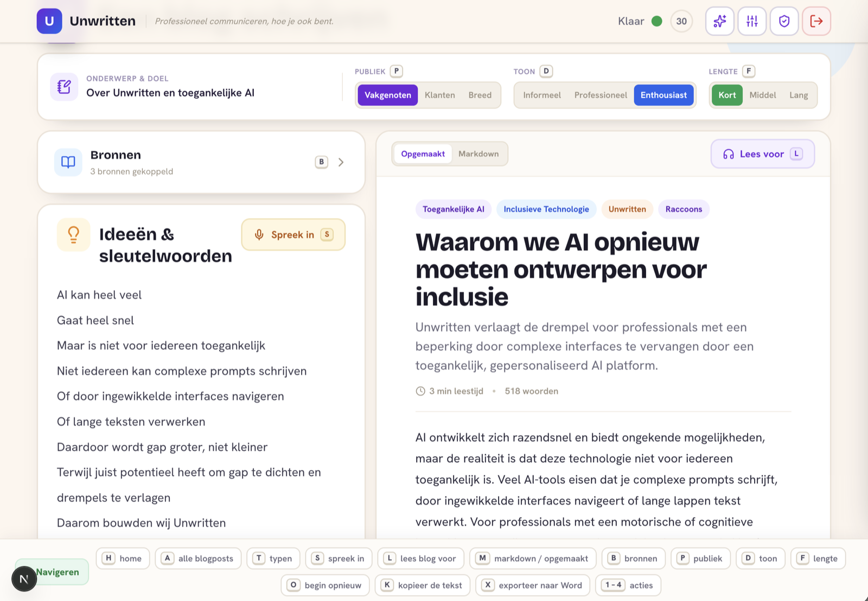868x601 pixels.
Task: Select Breed audience option
Action: (480, 95)
